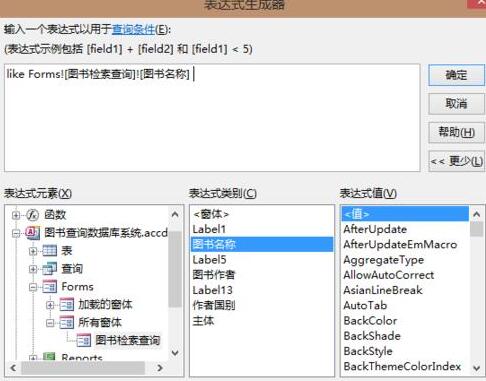486x381 pixels.
Task: Select <窗体> in expression categories
Action: click(261, 214)
